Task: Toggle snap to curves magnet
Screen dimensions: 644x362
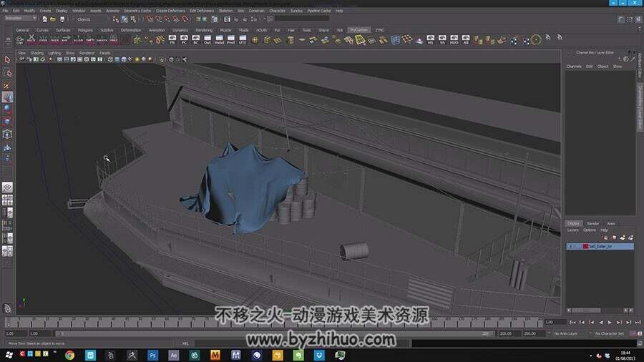Action: click(159, 19)
